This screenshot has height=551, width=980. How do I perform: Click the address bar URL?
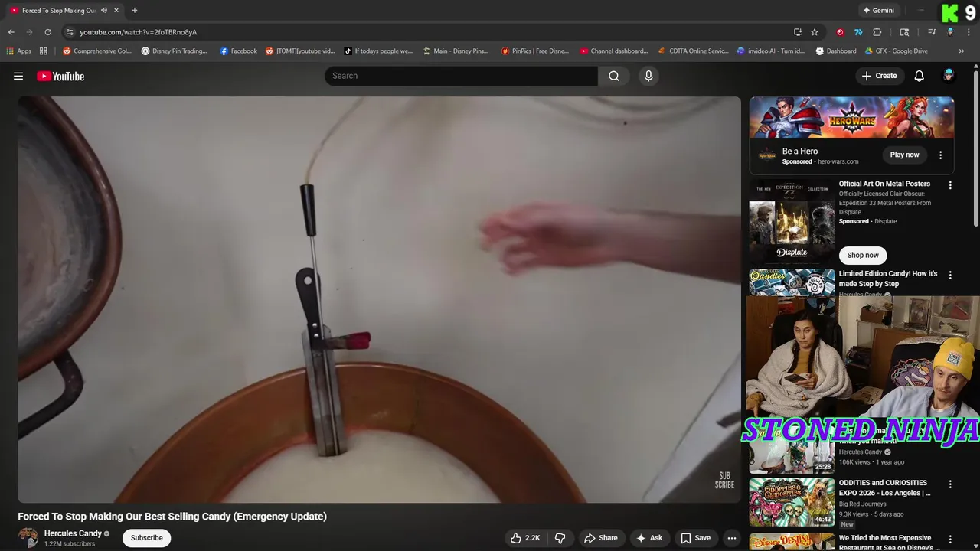[139, 32]
